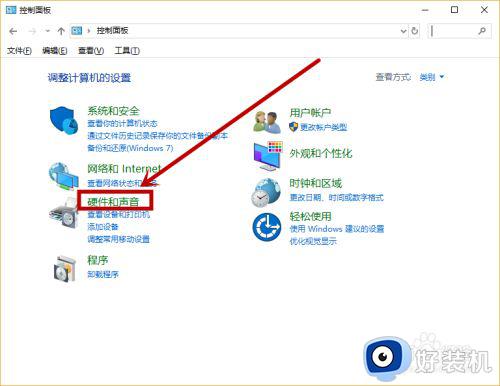Click the title bar Control Panel icon
Image resolution: width=500 pixels, height=386 pixels.
click(11, 10)
